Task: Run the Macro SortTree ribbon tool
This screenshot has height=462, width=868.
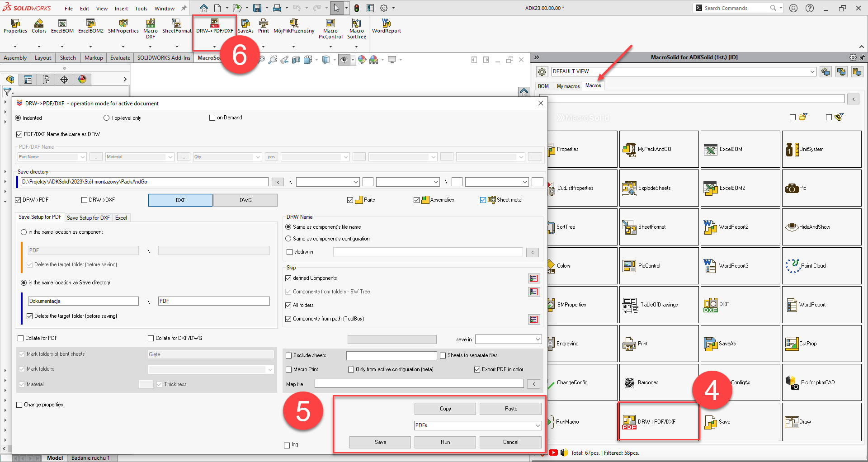Action: pos(356,29)
